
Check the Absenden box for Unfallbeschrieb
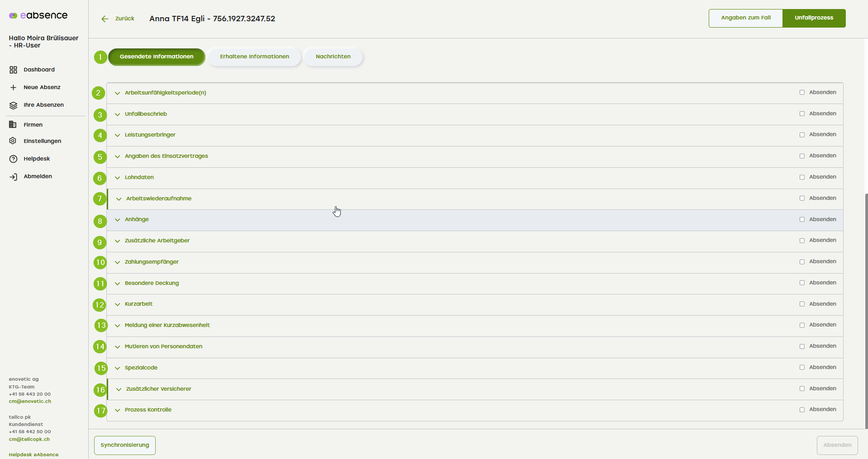pyautogui.click(x=802, y=114)
